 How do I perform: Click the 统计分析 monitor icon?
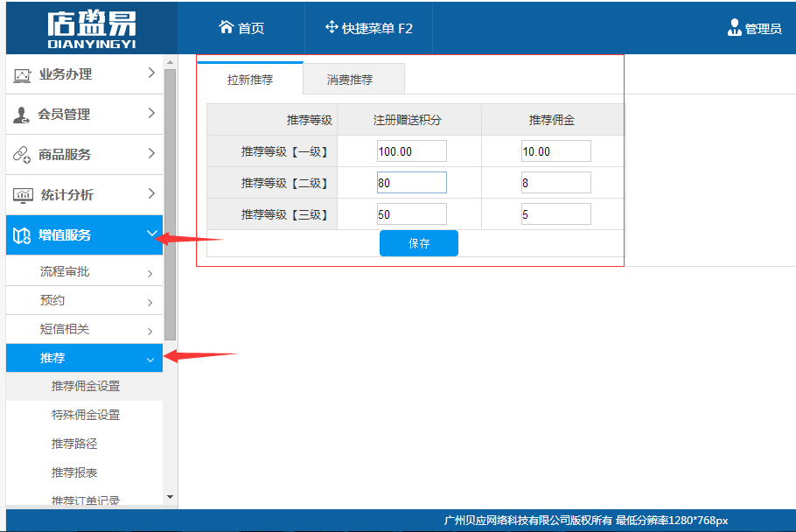point(23,195)
